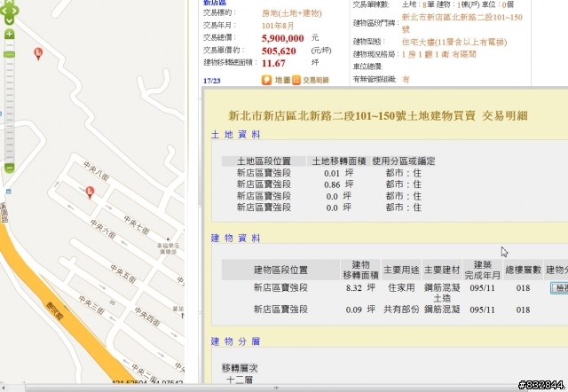The height and width of the screenshot is (392, 568).
Task: Click the 17/23 record counter text
Action: point(212,81)
